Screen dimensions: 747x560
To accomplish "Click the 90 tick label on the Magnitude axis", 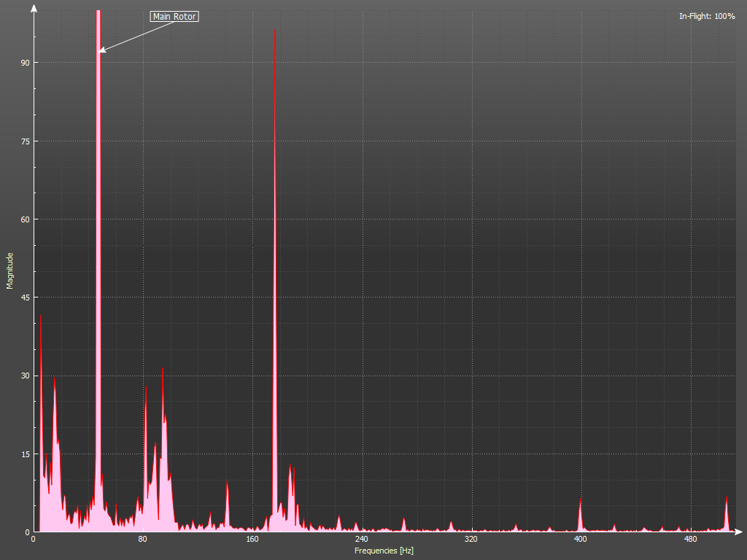I will tap(24, 63).
